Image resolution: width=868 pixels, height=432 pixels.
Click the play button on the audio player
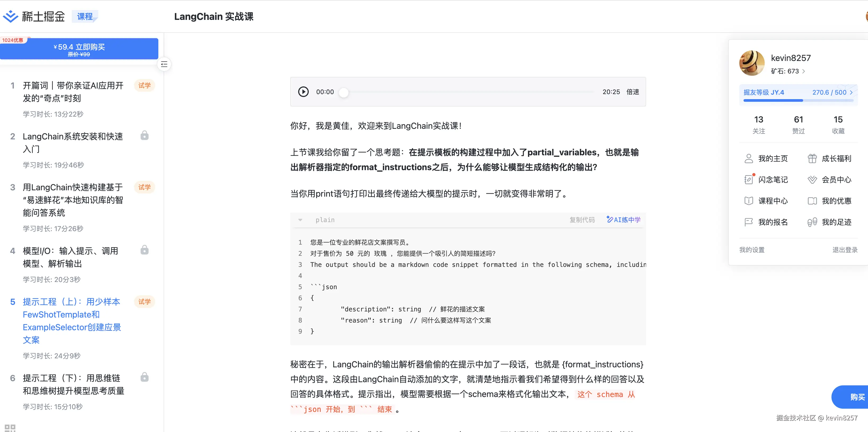click(303, 91)
